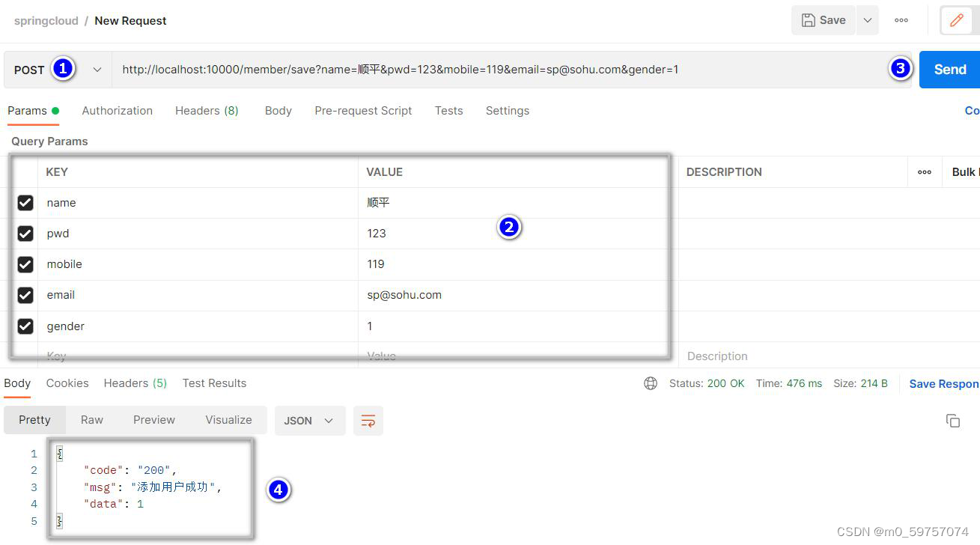980x545 pixels.
Task: Select the Preview view
Action: click(154, 420)
